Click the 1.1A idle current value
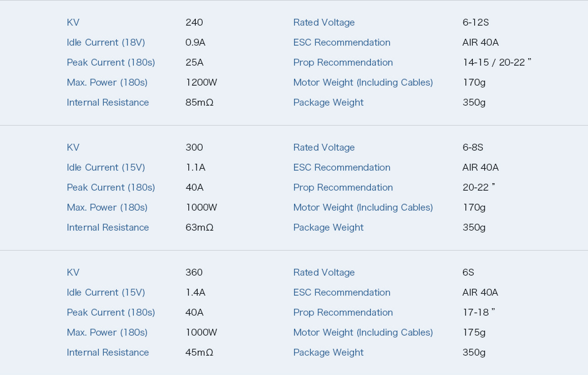Viewport: 588px width, 375px height. click(195, 167)
